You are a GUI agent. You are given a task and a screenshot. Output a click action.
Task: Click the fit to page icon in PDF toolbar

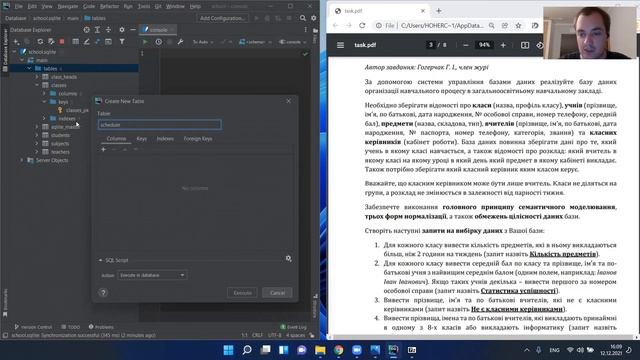[x=525, y=45]
